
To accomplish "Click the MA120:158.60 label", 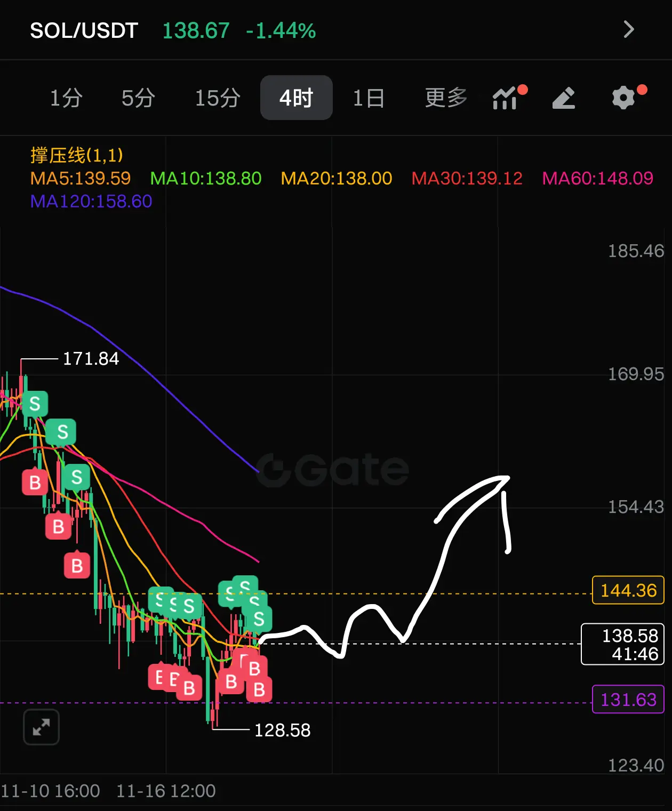I will 91,201.
